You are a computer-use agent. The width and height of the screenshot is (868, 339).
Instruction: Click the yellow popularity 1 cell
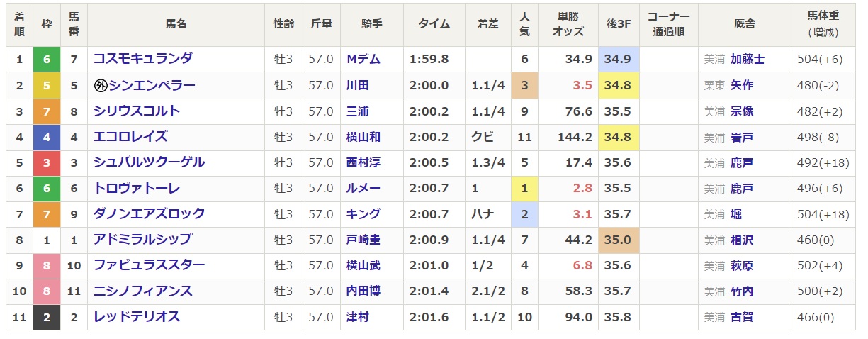(x=524, y=189)
